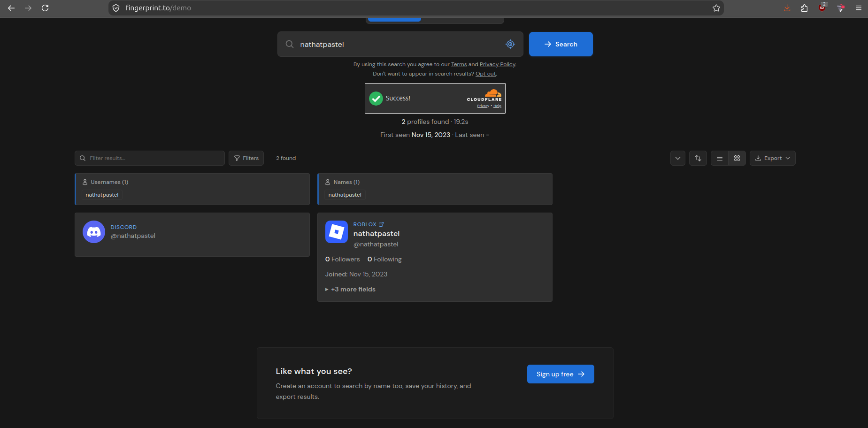
Task: Click 2 profiles found text
Action: pyautogui.click(x=425, y=122)
